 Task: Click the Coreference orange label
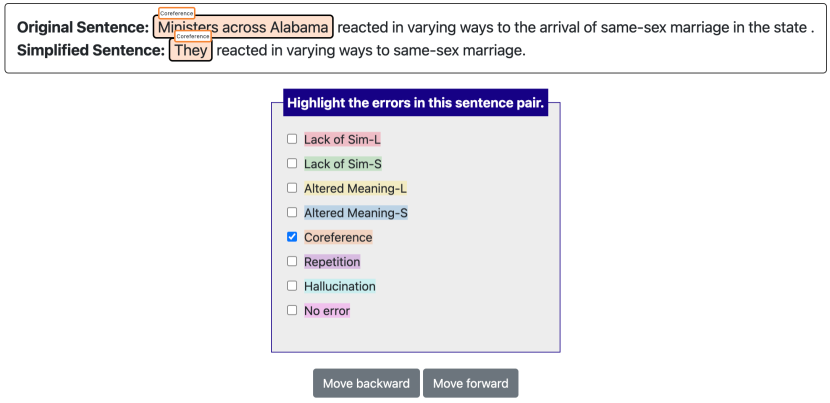(x=338, y=237)
